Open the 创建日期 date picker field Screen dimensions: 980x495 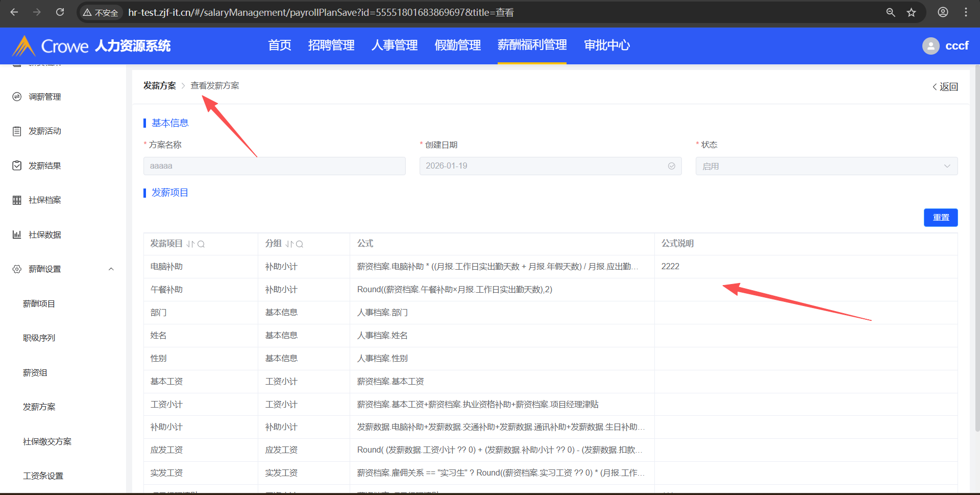(x=550, y=166)
